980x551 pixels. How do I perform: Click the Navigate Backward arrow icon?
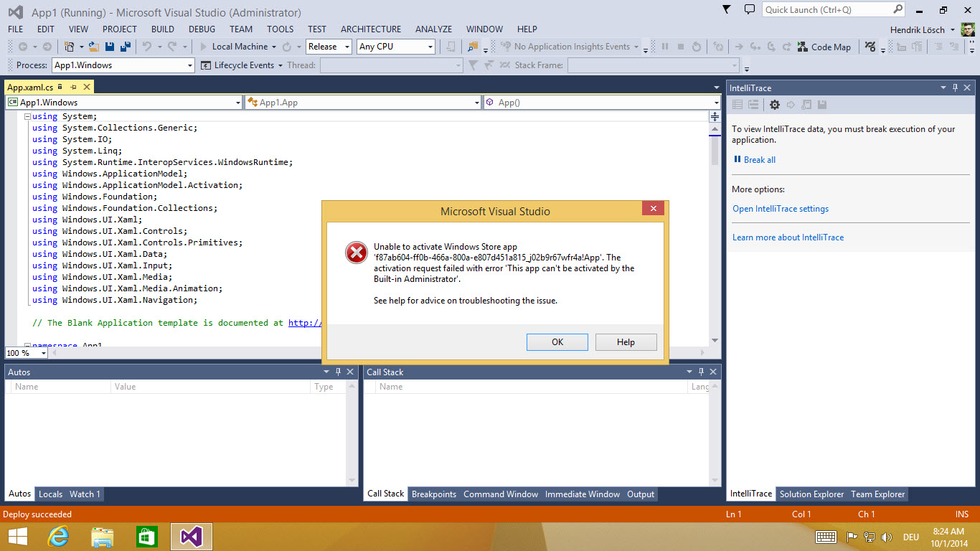23,47
